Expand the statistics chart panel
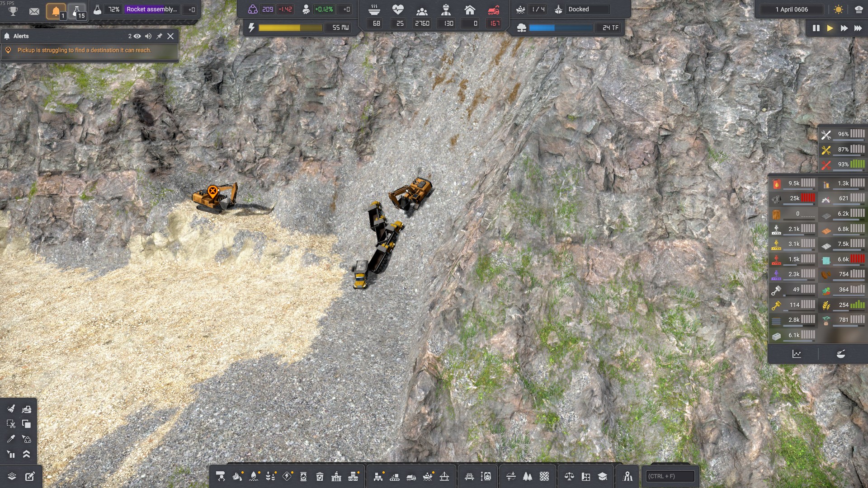This screenshot has width=868, height=488. (797, 354)
